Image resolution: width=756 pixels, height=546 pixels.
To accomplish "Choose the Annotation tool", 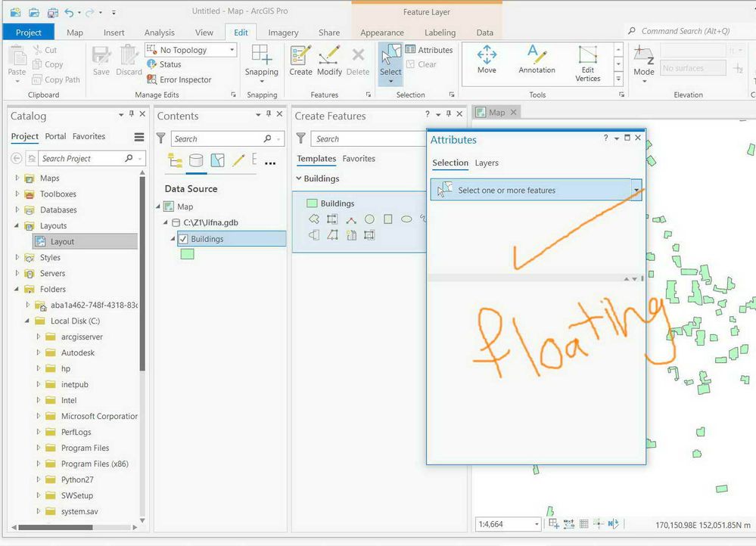I will (537, 60).
